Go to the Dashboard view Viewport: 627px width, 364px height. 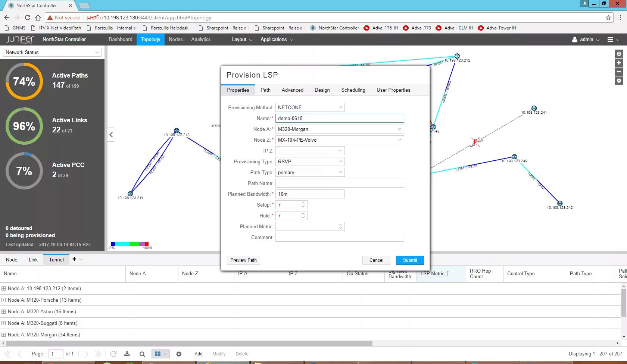pyautogui.click(x=121, y=40)
